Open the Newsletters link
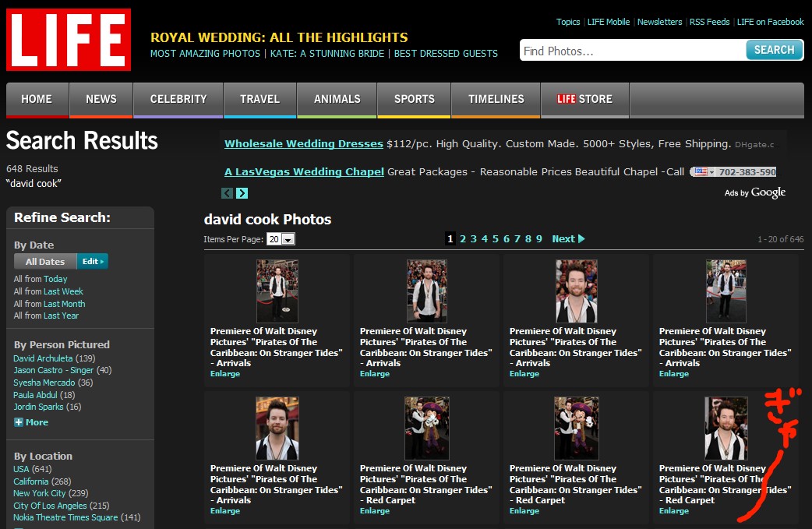Image resolution: width=812 pixels, height=529 pixels. click(660, 22)
